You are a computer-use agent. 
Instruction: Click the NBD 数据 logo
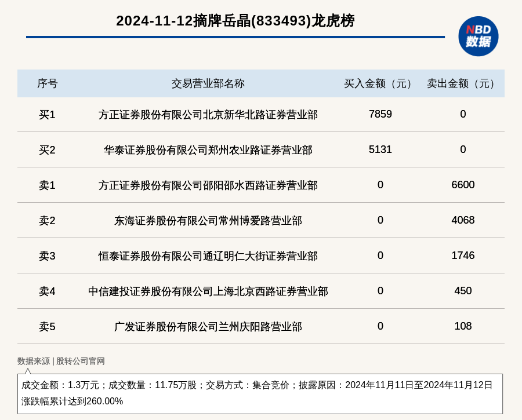(x=478, y=36)
